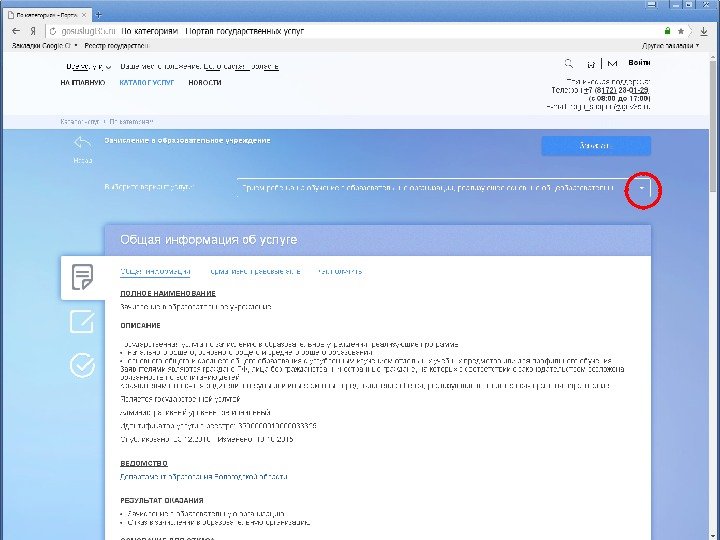Select the checkmark circle sidebar icon
The image size is (720, 540).
[82, 365]
